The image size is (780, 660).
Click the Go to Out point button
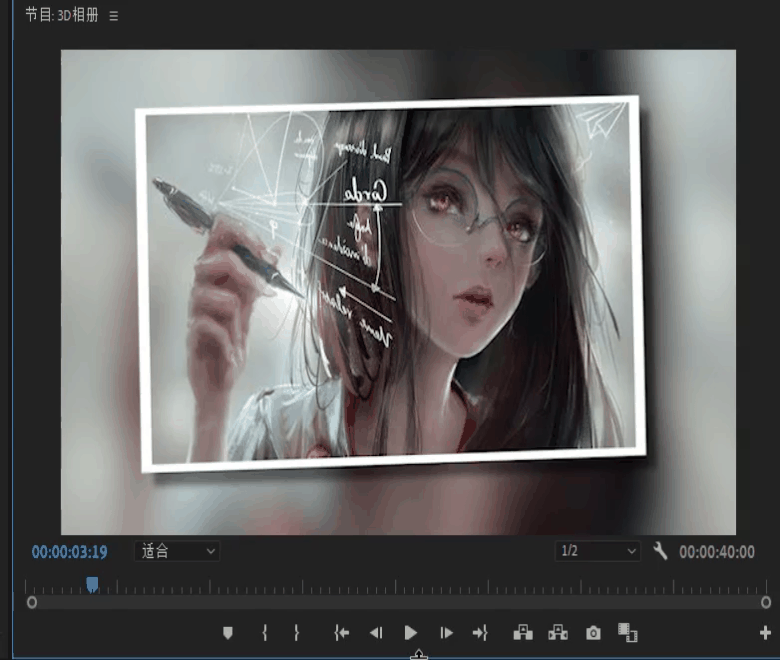[480, 633]
